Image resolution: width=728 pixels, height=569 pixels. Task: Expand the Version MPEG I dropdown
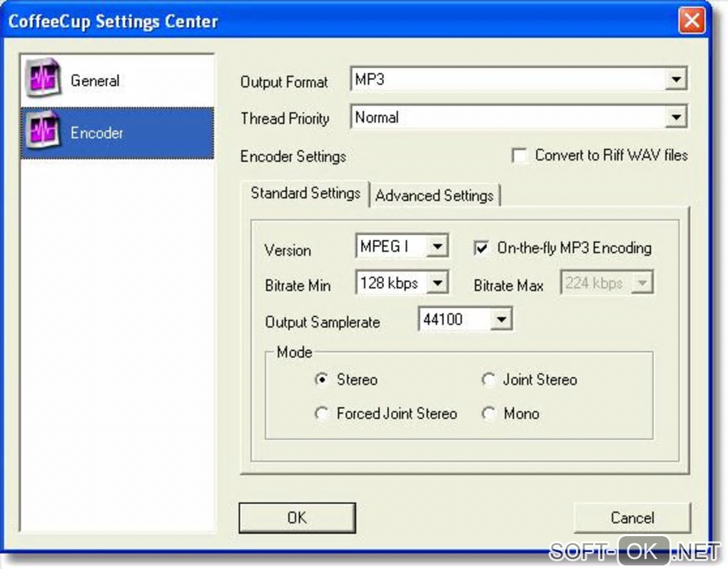[x=437, y=246]
